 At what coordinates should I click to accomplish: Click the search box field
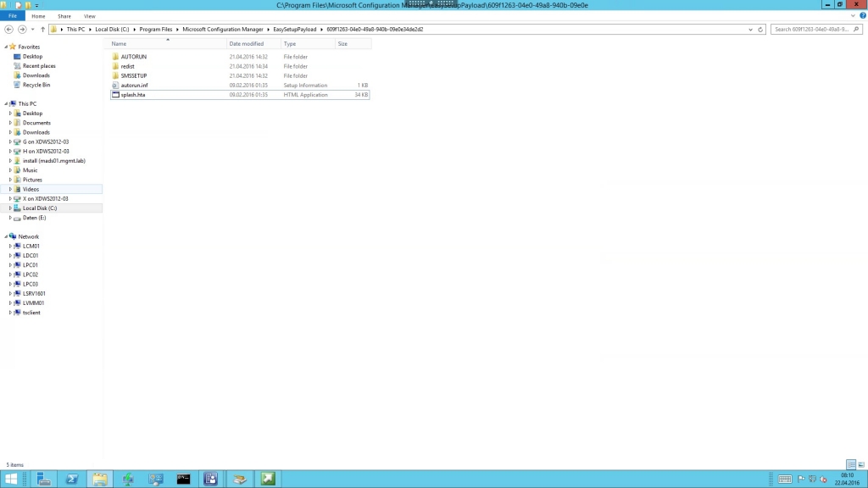(815, 29)
